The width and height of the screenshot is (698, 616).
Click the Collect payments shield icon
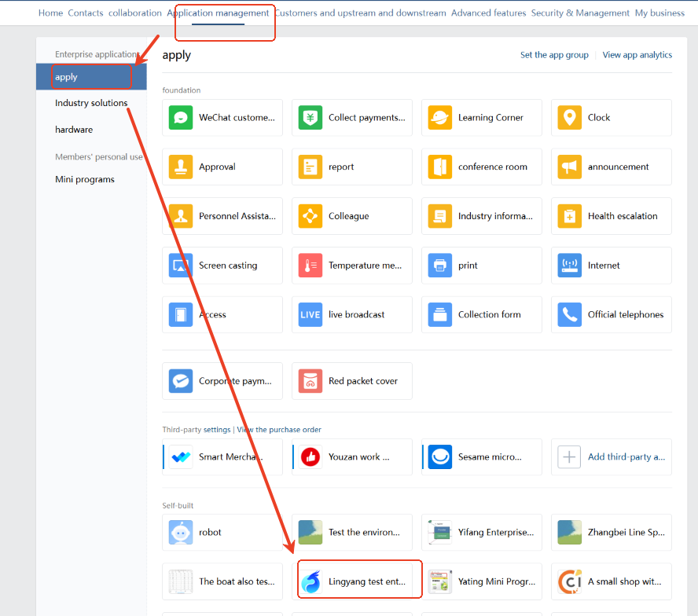coord(310,118)
